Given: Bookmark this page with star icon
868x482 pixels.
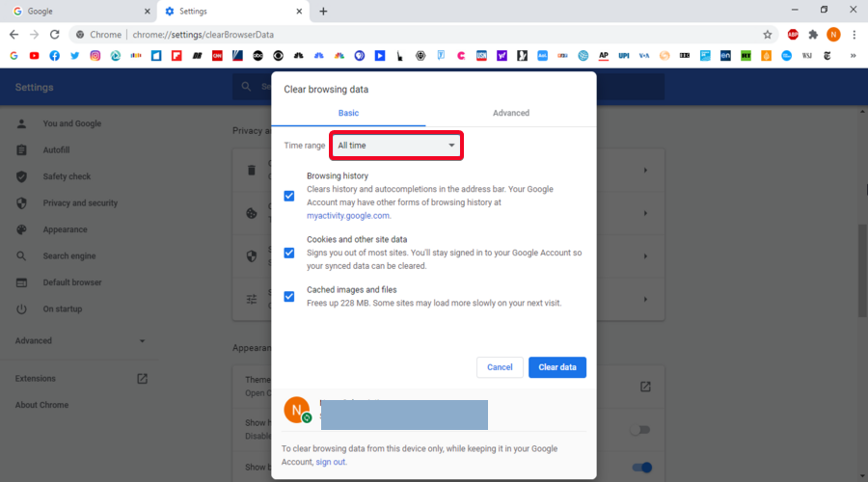Looking at the screenshot, I should coord(768,35).
